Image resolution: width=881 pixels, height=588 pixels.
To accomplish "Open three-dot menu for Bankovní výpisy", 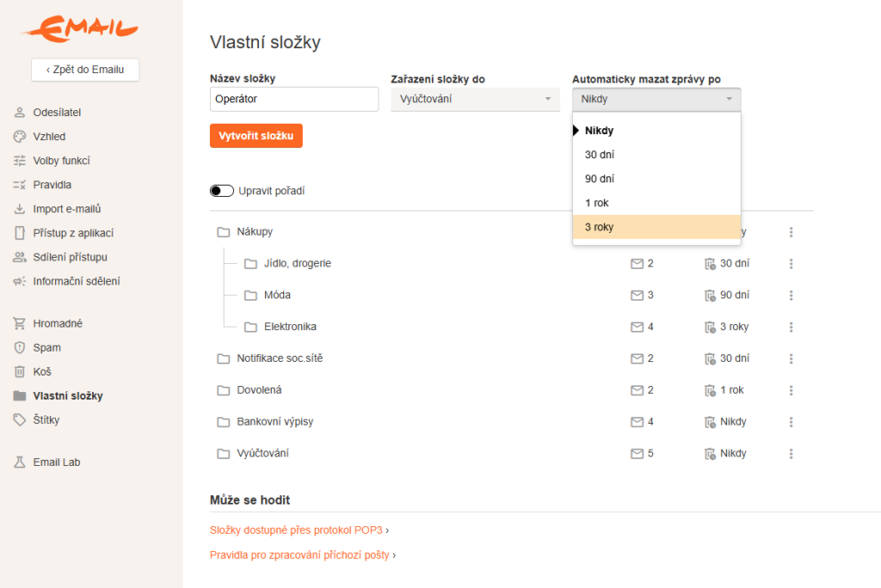I will 791,422.
